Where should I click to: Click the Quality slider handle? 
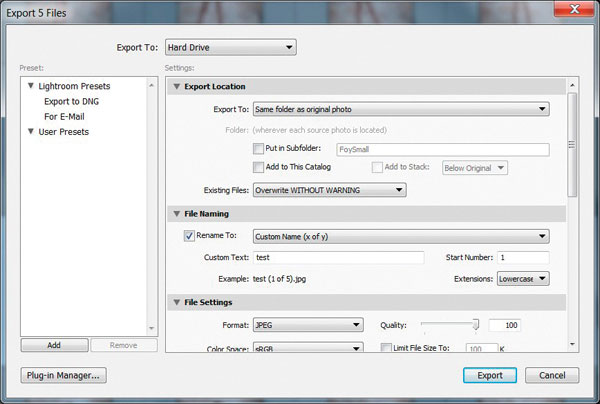pyautogui.click(x=476, y=324)
